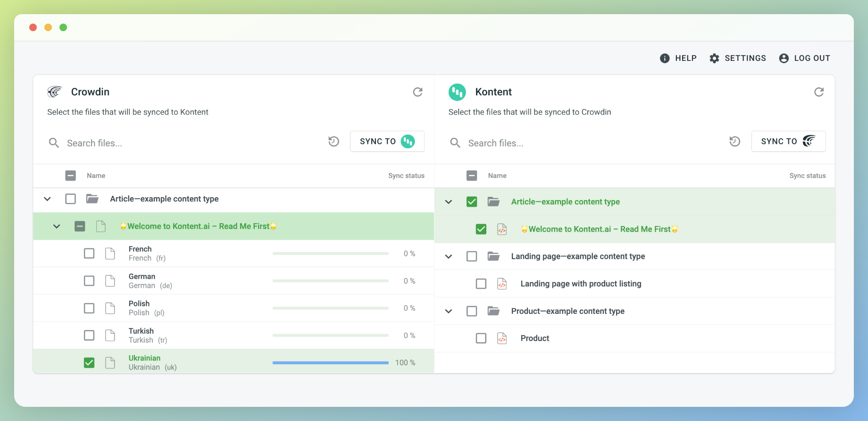Toggle the Crowdin Welcome file checkbox

80,226
